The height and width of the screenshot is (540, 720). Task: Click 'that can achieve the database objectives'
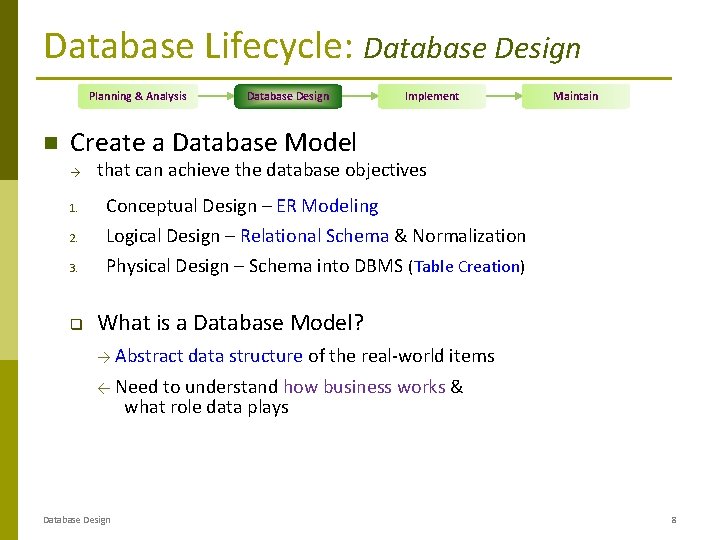(x=262, y=170)
